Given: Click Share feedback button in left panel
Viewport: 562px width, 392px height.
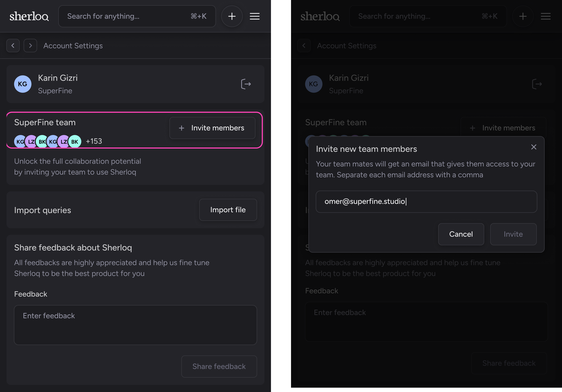Looking at the screenshot, I should pyautogui.click(x=219, y=366).
